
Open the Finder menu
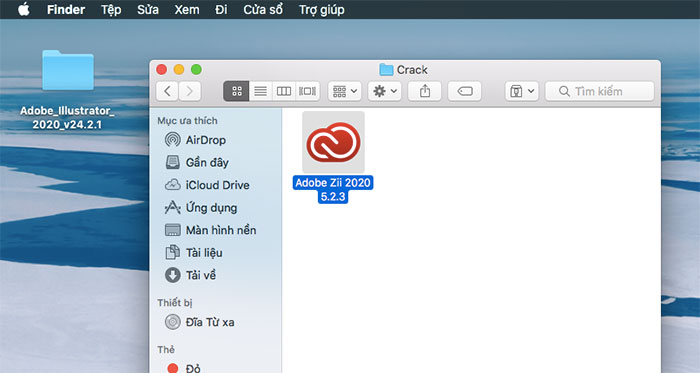tap(66, 9)
